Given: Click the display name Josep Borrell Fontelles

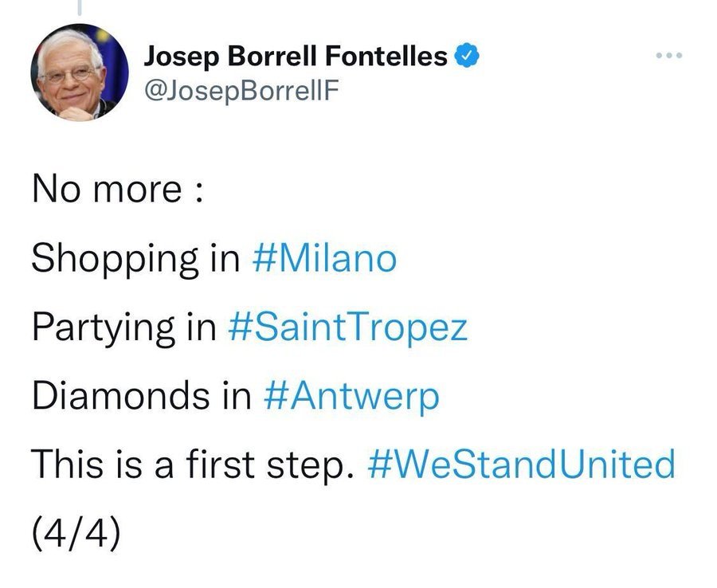Looking at the screenshot, I should click(x=295, y=57).
